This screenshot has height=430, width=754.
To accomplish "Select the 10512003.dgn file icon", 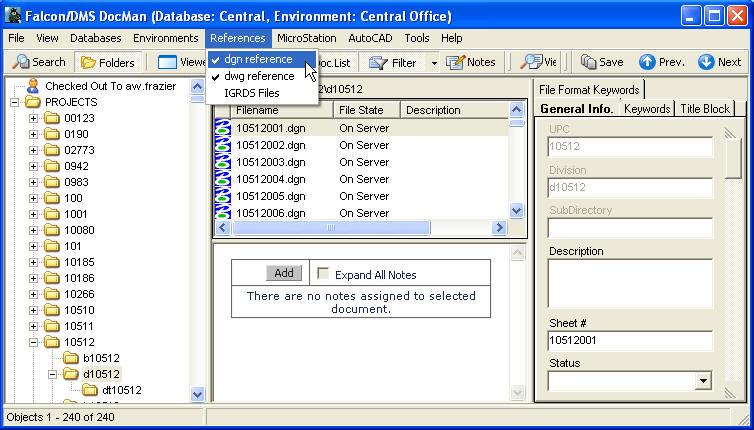I will (x=223, y=162).
